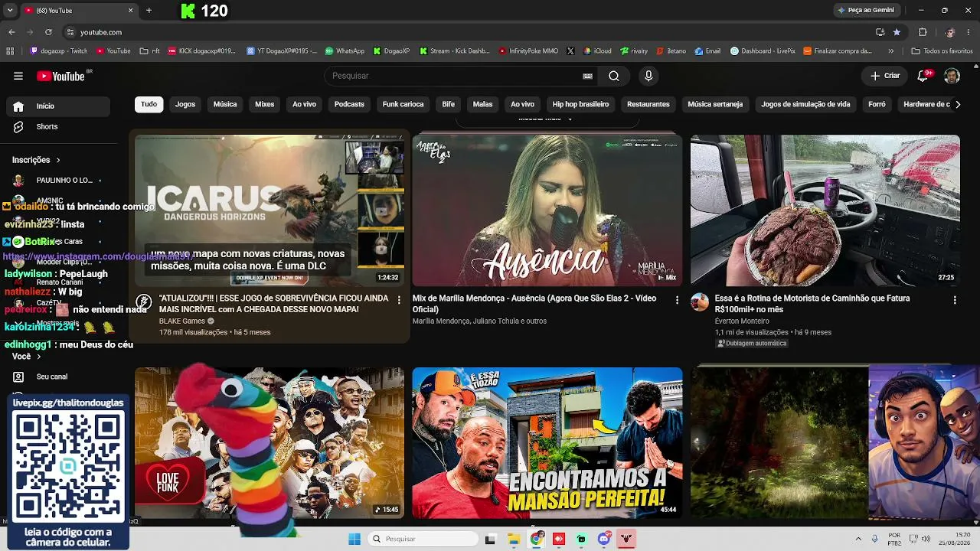
Task: Select the Música filter chip
Action: [x=225, y=104]
